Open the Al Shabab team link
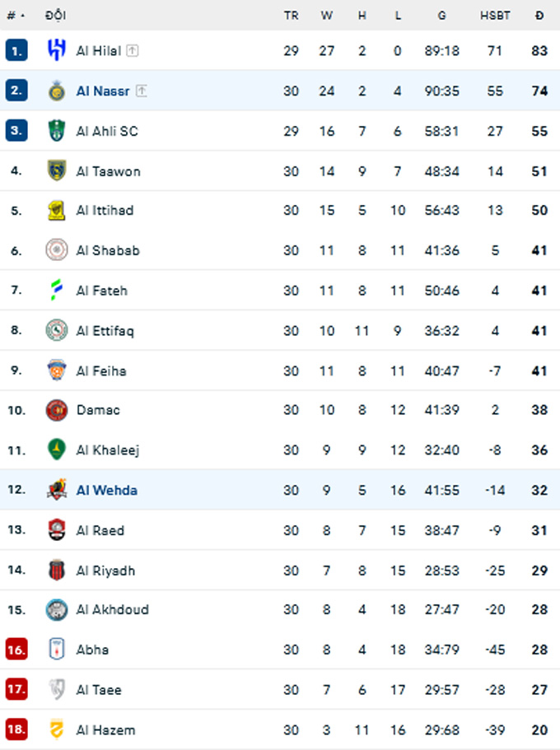This screenshot has height=750, width=560. [x=108, y=250]
